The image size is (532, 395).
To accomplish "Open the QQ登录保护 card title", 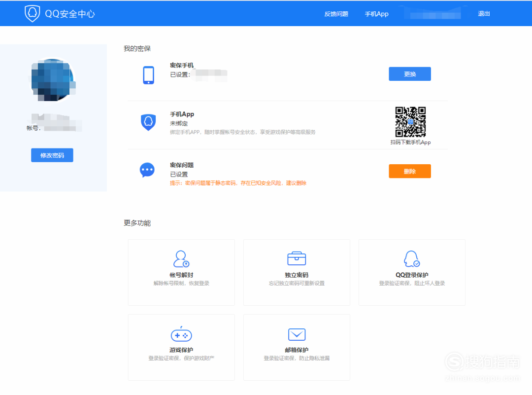I will pyautogui.click(x=412, y=275).
